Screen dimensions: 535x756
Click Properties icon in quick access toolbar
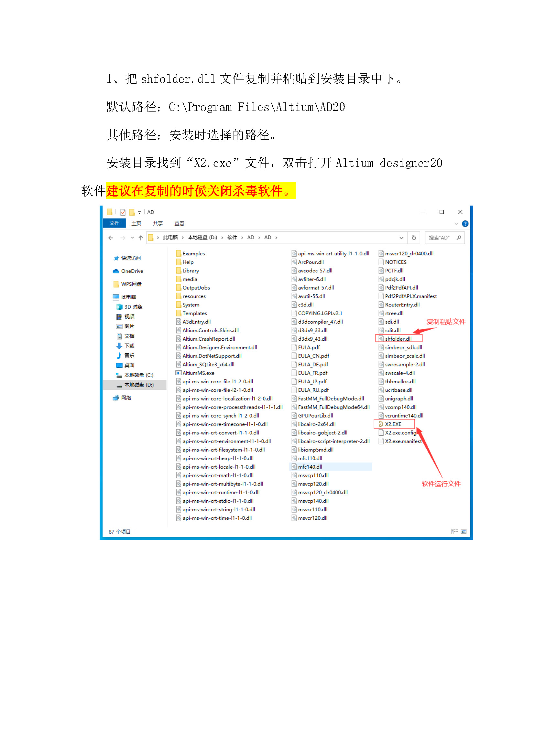click(x=123, y=212)
